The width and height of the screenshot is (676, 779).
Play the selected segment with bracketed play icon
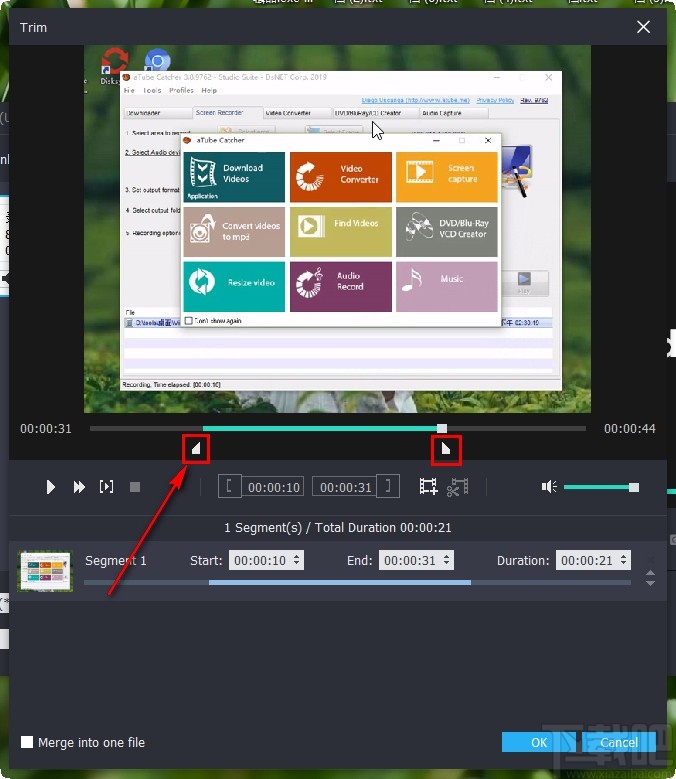106,486
